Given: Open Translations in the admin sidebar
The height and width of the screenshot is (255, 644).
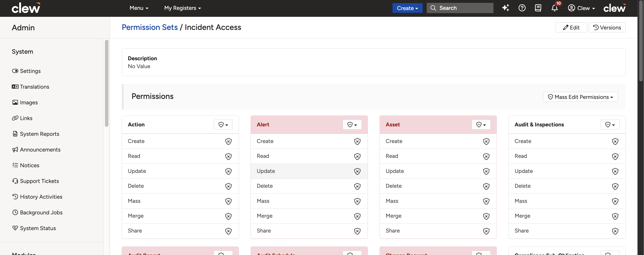Looking at the screenshot, I should tap(31, 87).
